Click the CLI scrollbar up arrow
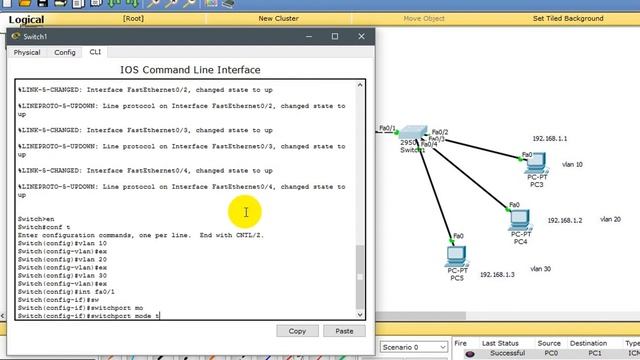Image resolution: width=640 pixels, height=360 pixels. point(360,85)
